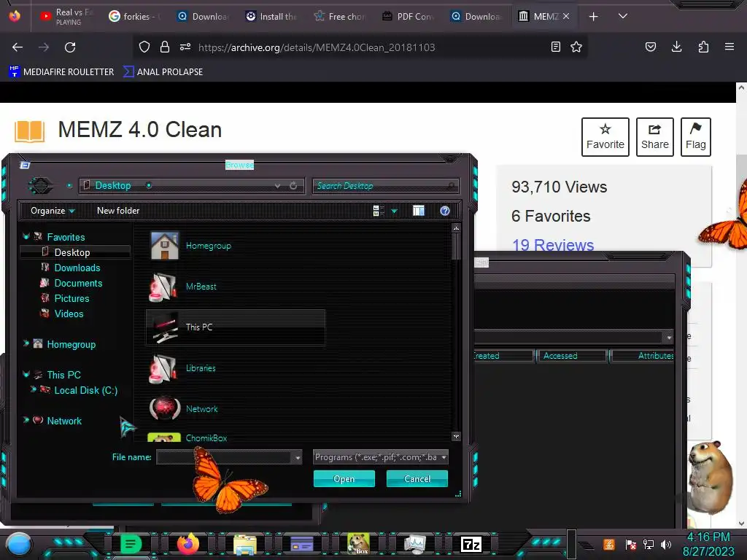Sort by the Accessed column in background window
The height and width of the screenshot is (560, 747).
572,356
